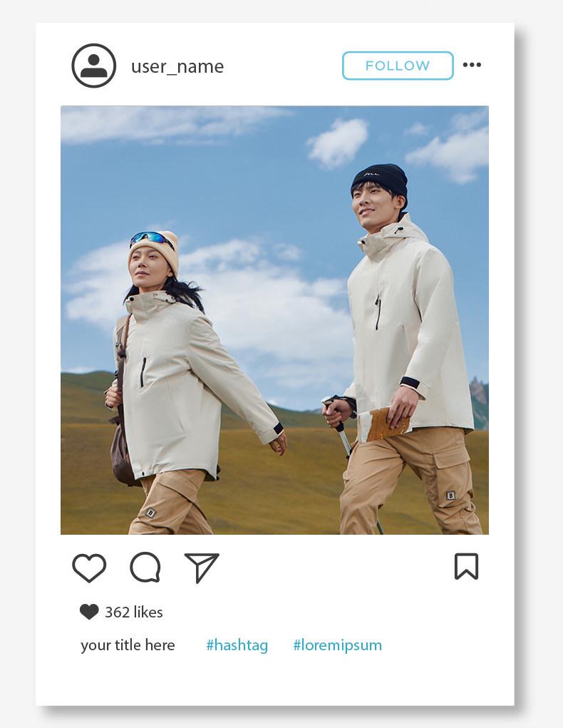Viewport: 563px width, 728px height.
Task: Click the small filled heart beside likes
Action: [88, 612]
